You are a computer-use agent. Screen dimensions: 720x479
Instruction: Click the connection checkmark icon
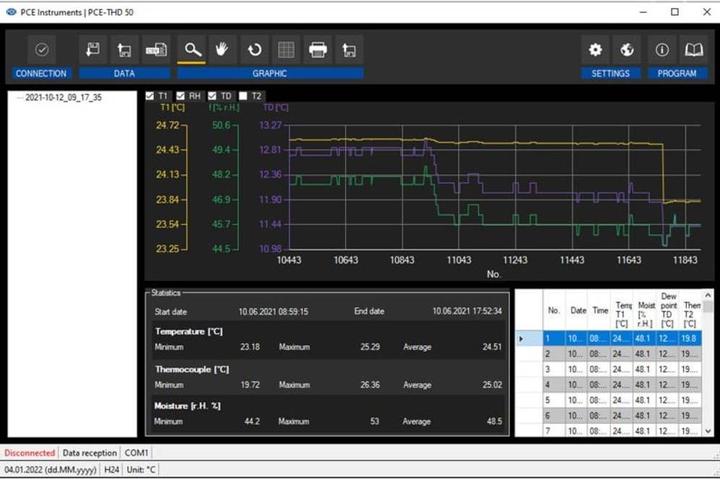pyautogui.click(x=42, y=50)
